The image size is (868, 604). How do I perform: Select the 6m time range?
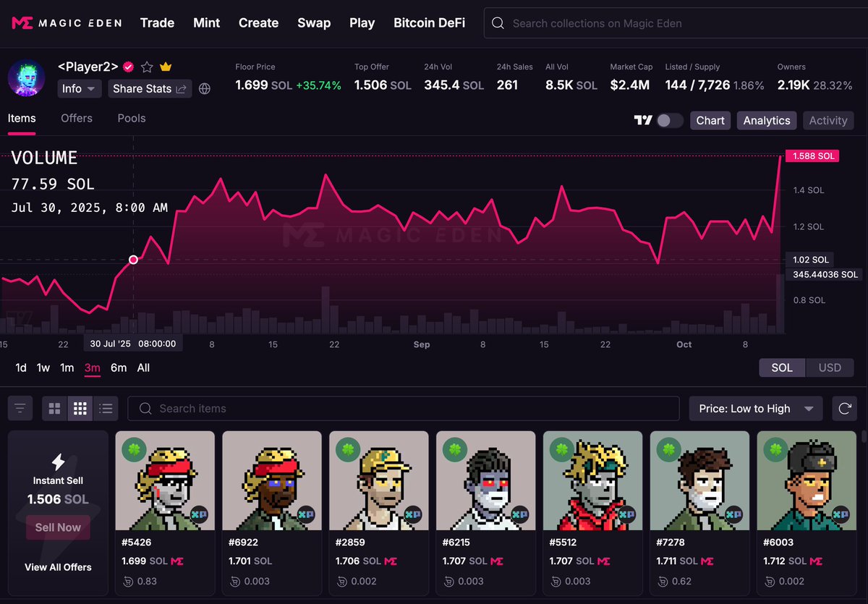point(119,367)
